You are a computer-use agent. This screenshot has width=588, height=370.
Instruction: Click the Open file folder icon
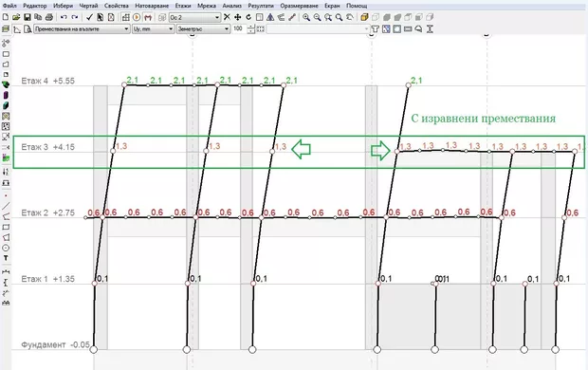coord(16,17)
